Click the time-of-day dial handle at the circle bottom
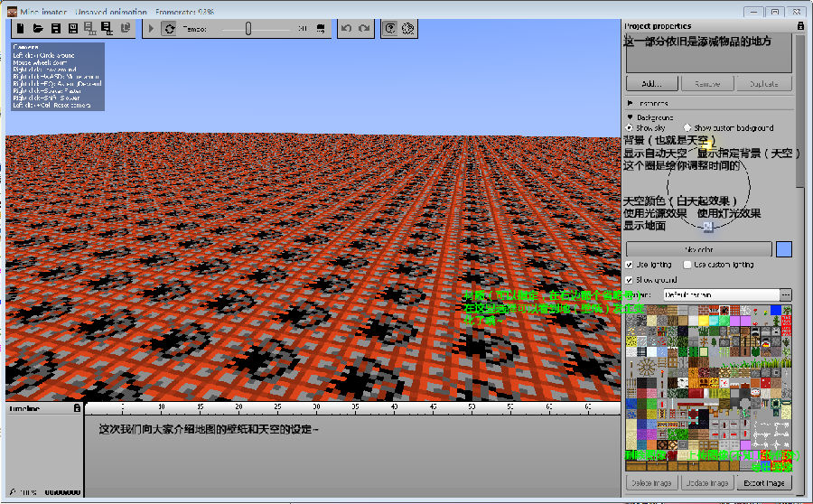The image size is (813, 504). 708,226
